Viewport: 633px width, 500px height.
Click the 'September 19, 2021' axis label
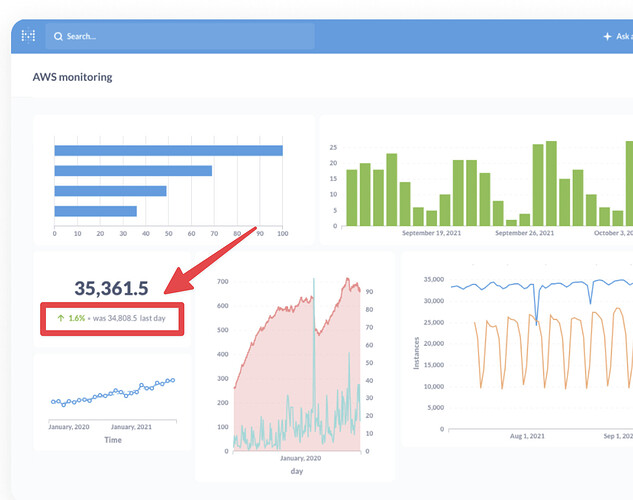429,233
